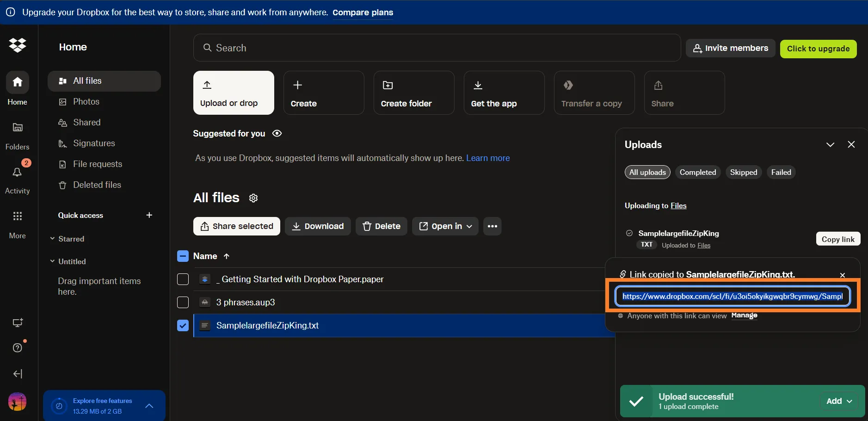Check the Getting Started with Dropbox Paper file

point(183,279)
